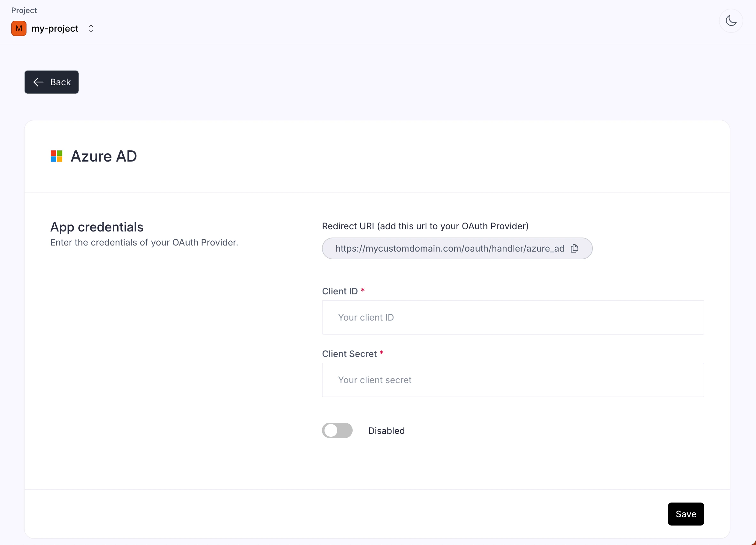Click the 'Disabled' status label
The image size is (756, 545).
[x=386, y=431]
